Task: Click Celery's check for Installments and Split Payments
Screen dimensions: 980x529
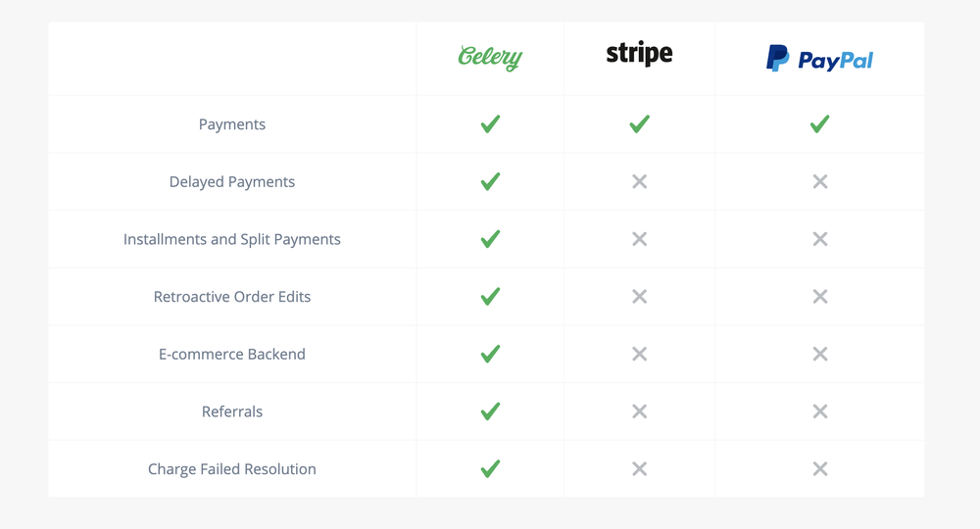Action: click(491, 239)
